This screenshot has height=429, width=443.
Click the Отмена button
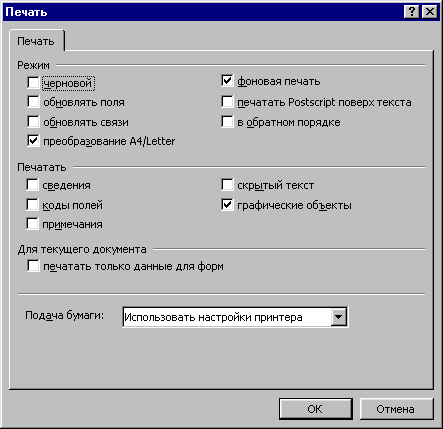(396, 409)
